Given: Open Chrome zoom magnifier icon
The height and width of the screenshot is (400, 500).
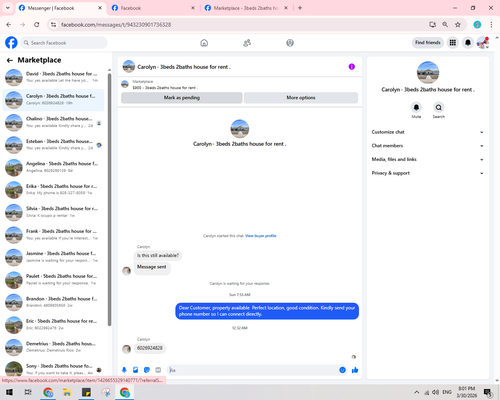Looking at the screenshot, I should click(x=445, y=25).
